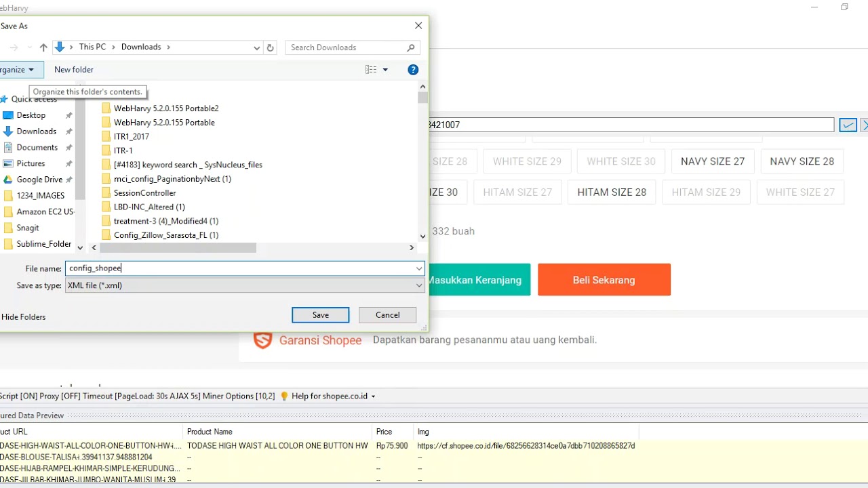Select treatment-3 (4)_Modified4 (1) folder
This screenshot has width=868, height=488.
point(166,221)
